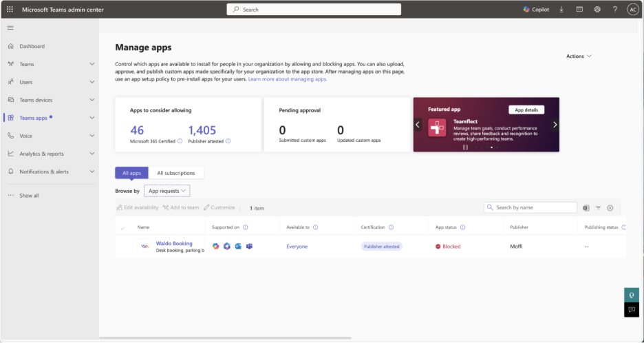Click the Teams sidebar icon
644x343 pixels.
11,64
